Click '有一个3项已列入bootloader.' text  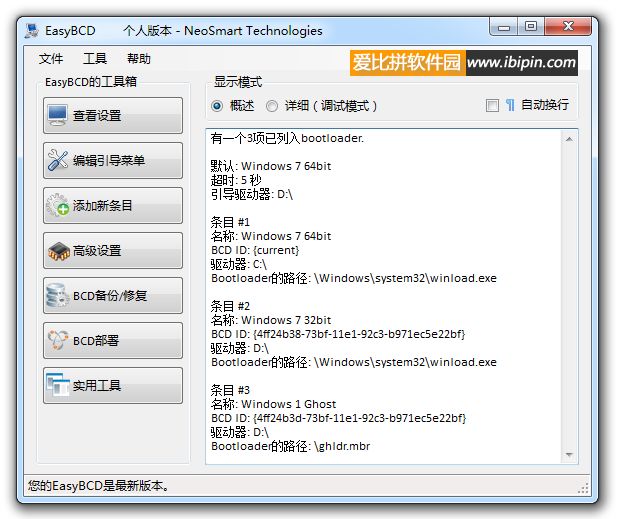(287, 138)
